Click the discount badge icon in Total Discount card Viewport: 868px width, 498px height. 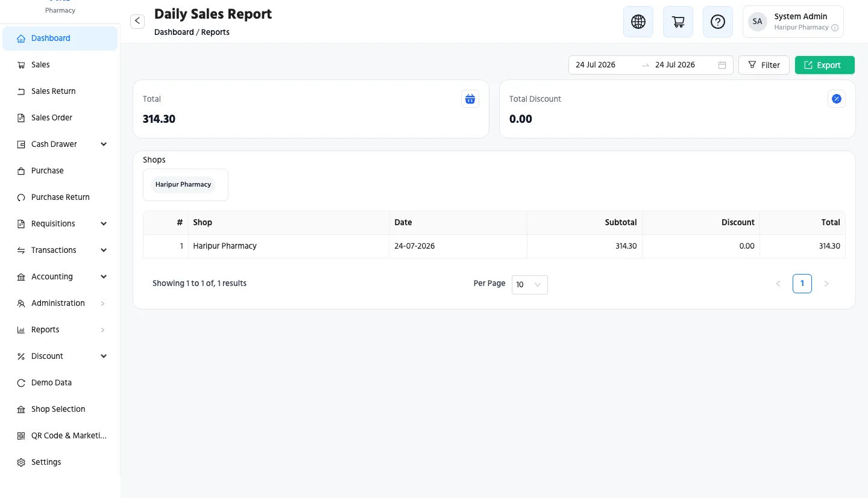[x=837, y=99]
